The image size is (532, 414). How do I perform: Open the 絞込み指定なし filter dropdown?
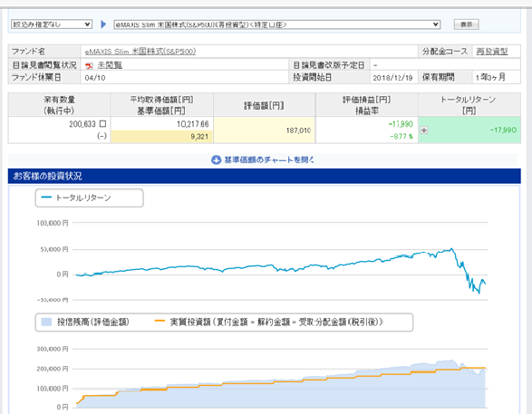click(x=52, y=24)
